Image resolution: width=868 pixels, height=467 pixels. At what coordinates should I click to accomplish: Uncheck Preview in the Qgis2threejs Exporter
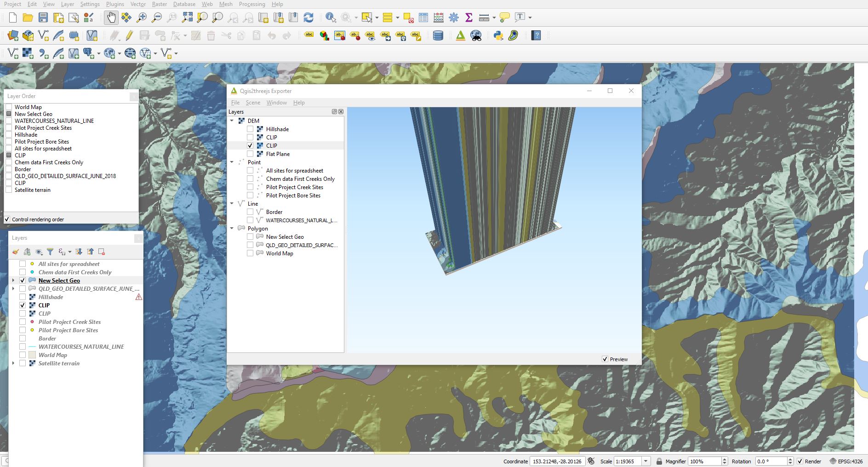(606, 359)
